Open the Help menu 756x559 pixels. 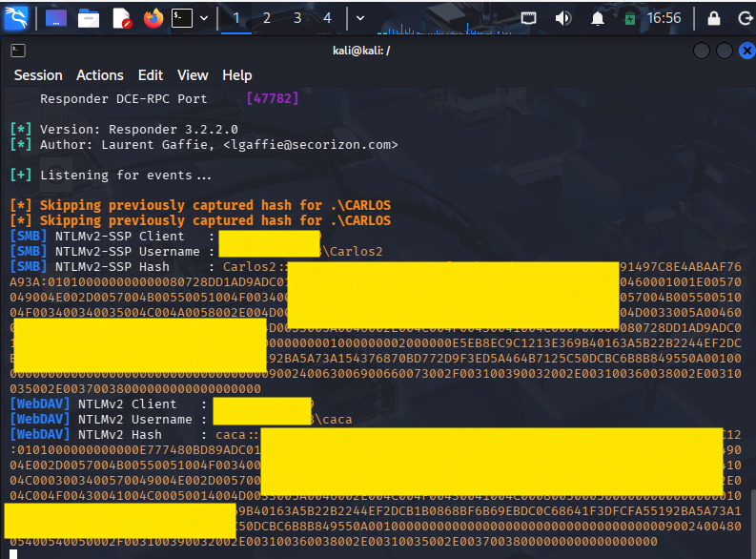[236, 75]
